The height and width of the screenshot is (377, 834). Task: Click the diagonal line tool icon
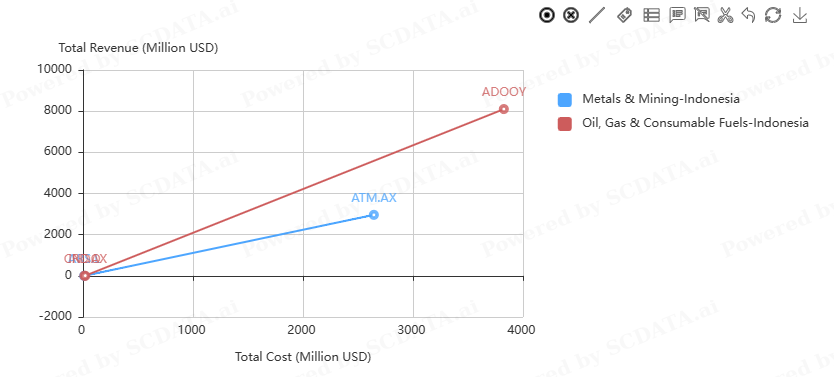(597, 15)
